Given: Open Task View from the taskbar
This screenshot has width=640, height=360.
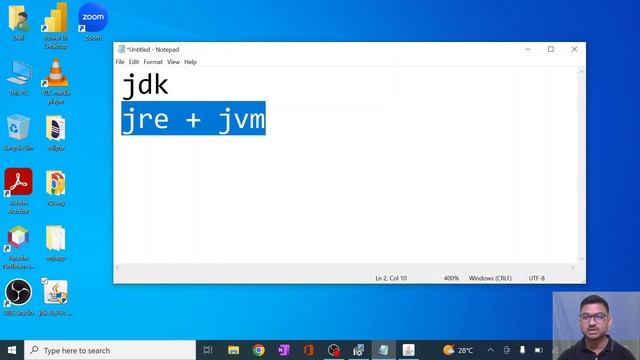Looking at the screenshot, I should click(x=208, y=350).
